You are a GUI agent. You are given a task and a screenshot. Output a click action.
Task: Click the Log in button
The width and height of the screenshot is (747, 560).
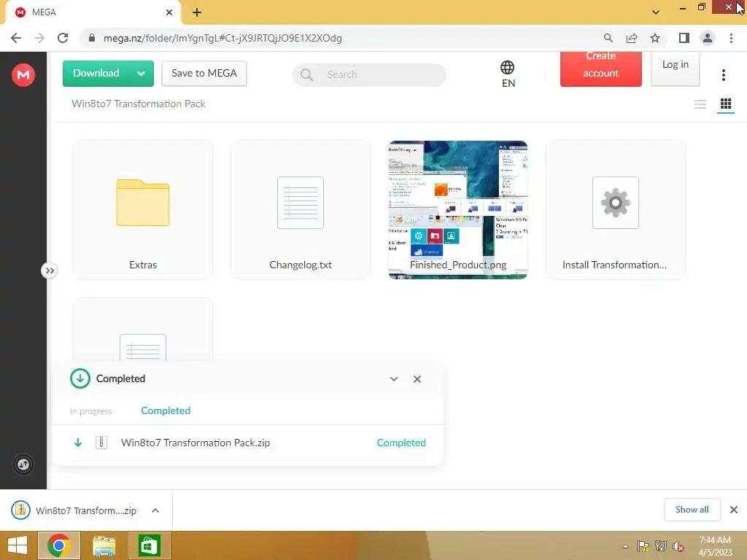[x=675, y=69]
